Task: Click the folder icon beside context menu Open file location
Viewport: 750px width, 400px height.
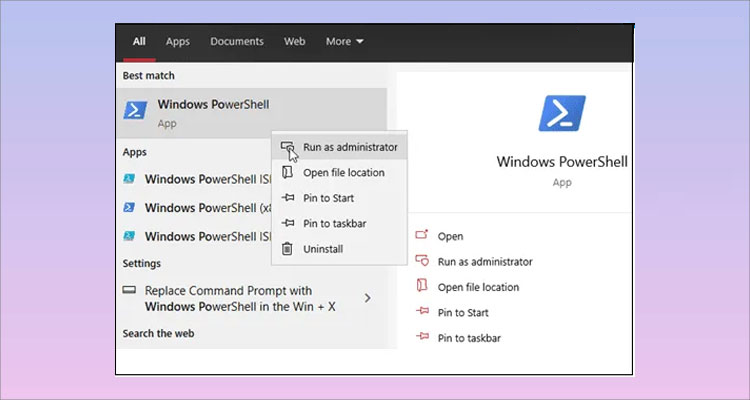Action: tap(287, 172)
